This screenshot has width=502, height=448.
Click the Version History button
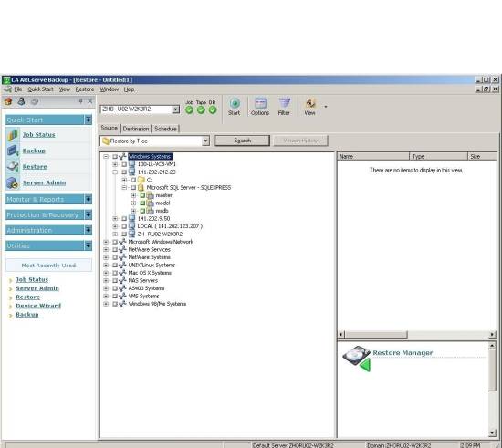300,141
